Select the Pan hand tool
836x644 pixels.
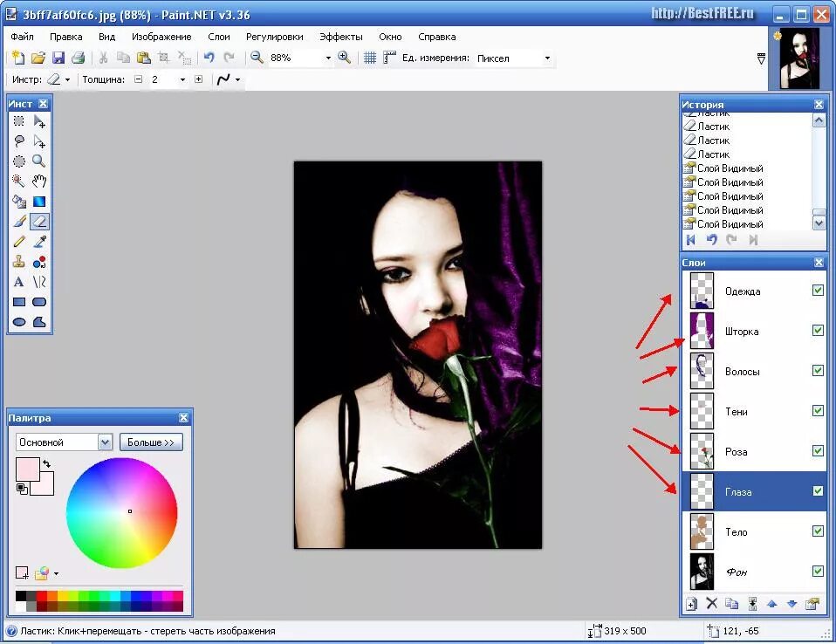click(39, 182)
